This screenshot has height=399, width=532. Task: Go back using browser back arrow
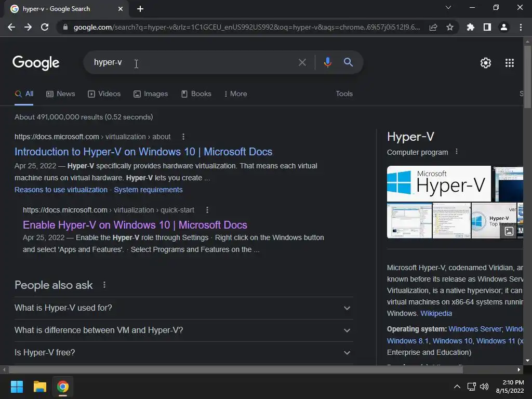pos(11,27)
